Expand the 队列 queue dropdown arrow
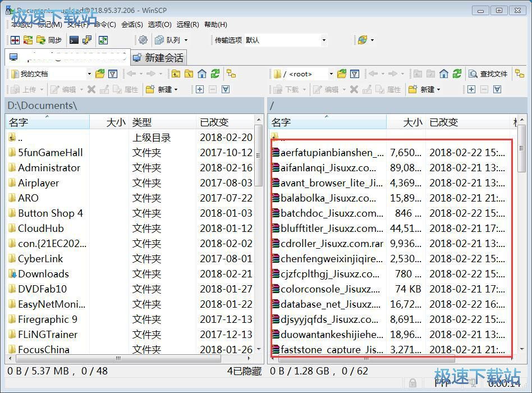 186,40
